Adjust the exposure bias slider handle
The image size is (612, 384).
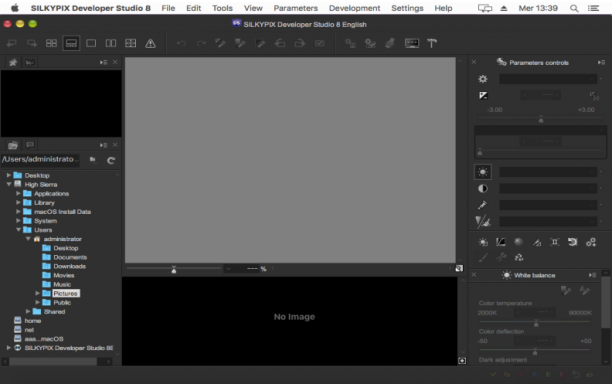(541, 119)
